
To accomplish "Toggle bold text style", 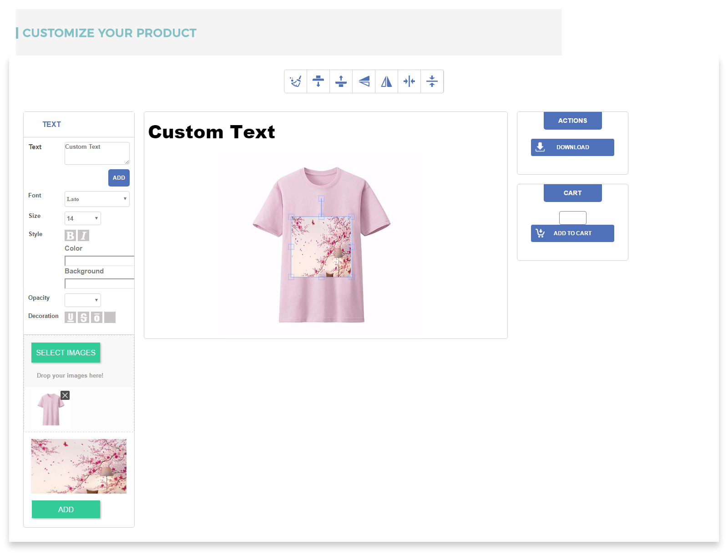I will coord(70,236).
